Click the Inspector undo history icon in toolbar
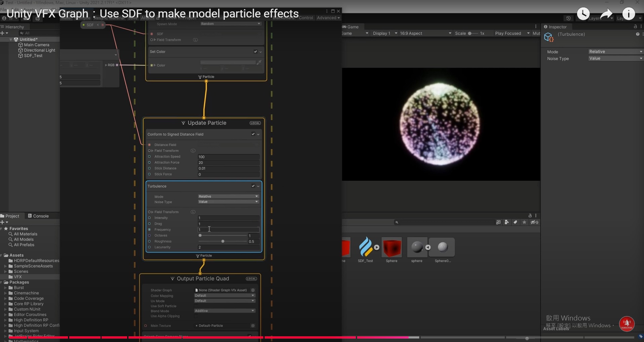The image size is (644, 342). 568,18
